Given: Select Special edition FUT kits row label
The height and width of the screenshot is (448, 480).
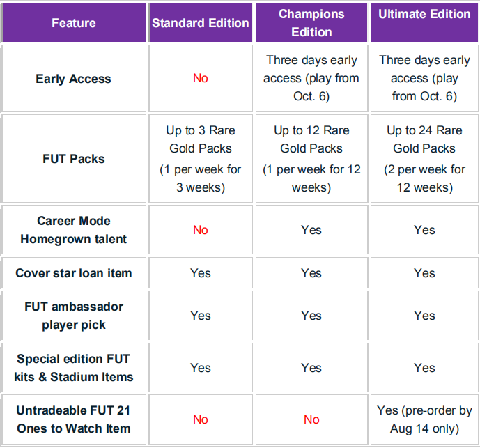Looking at the screenshot, I should point(74,368).
